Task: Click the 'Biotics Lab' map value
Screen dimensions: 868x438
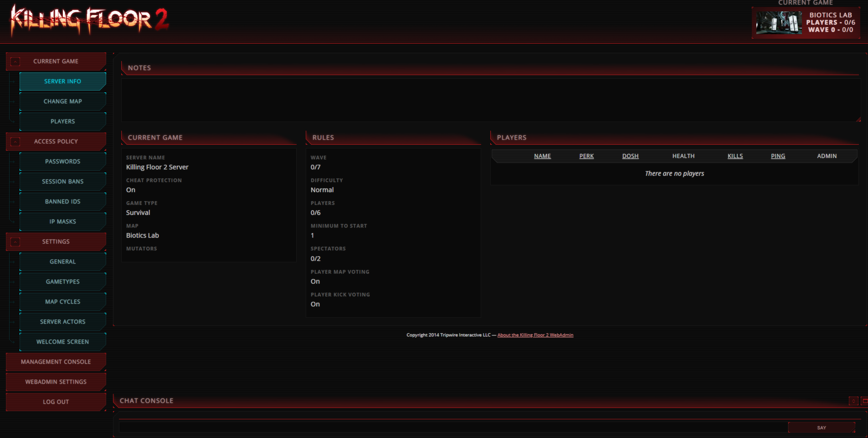Action: (x=143, y=235)
